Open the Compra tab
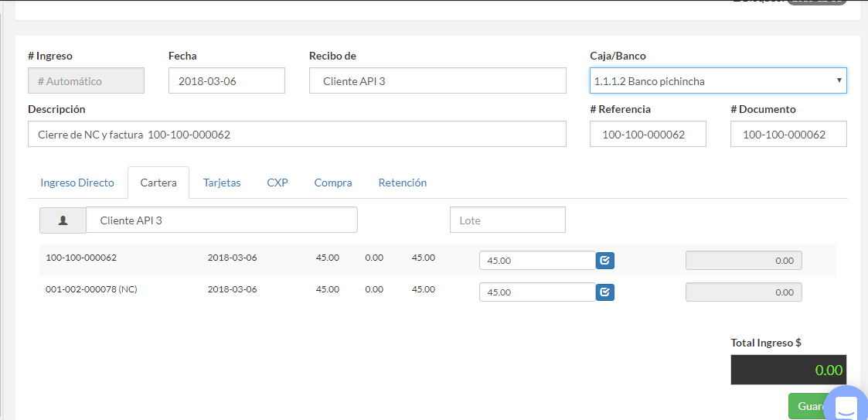 pyautogui.click(x=333, y=183)
